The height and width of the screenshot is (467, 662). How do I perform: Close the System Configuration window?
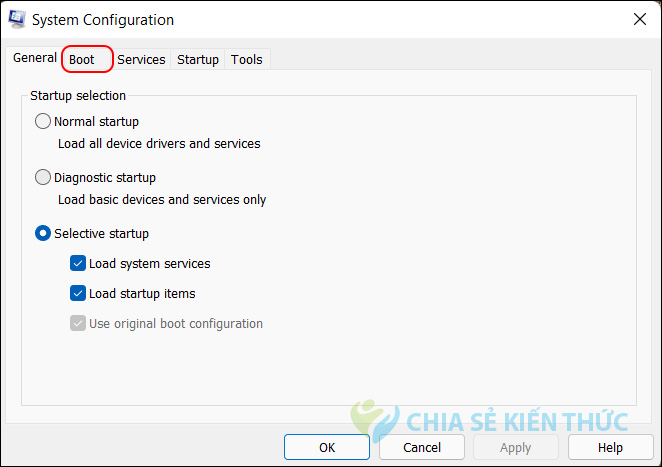point(639,19)
